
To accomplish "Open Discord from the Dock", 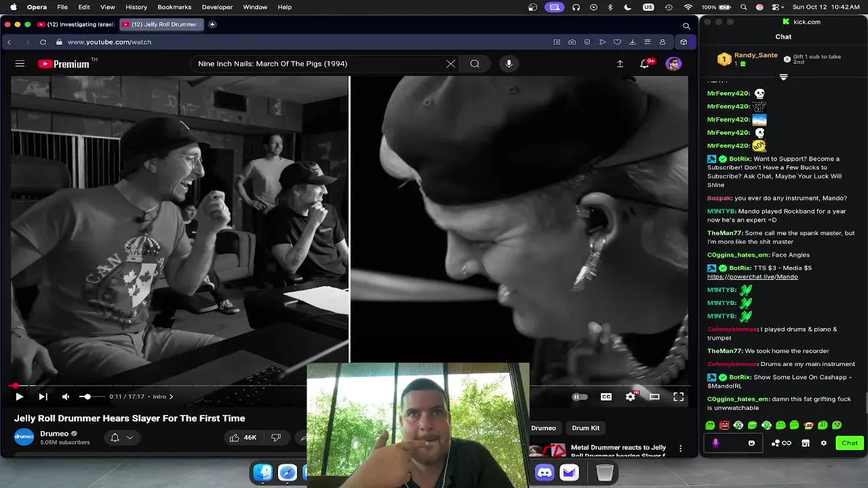I will pyautogui.click(x=545, y=472).
